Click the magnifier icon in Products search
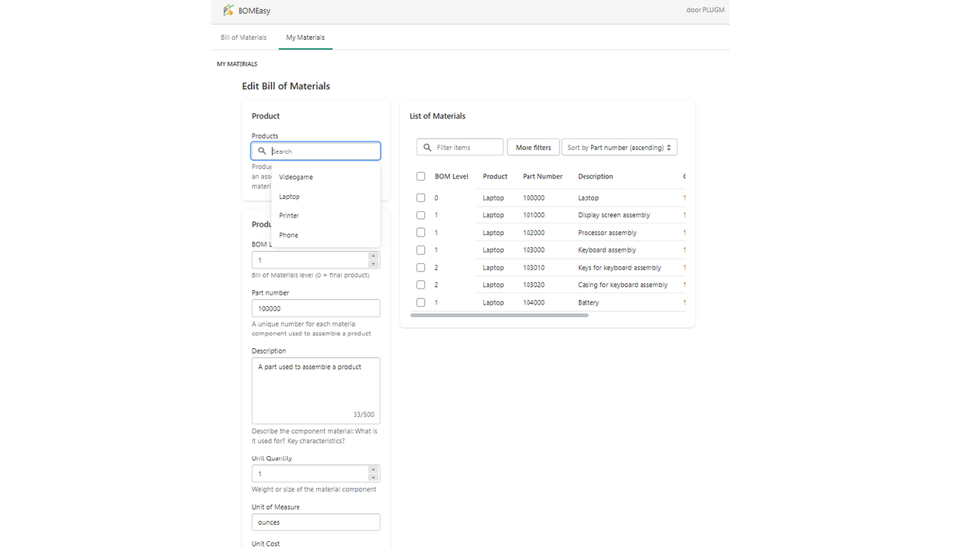The width and height of the screenshot is (980, 551). tap(262, 151)
